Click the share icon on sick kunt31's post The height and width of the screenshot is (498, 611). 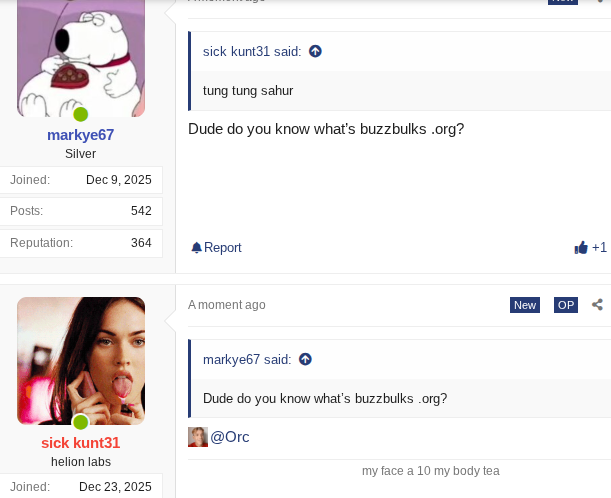(x=597, y=305)
